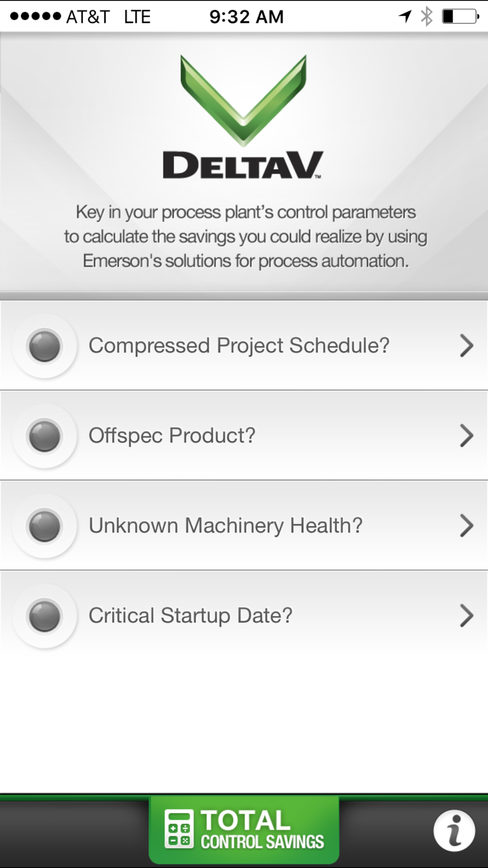
Task: Tap the 9:32 AM clock
Action: tap(246, 17)
